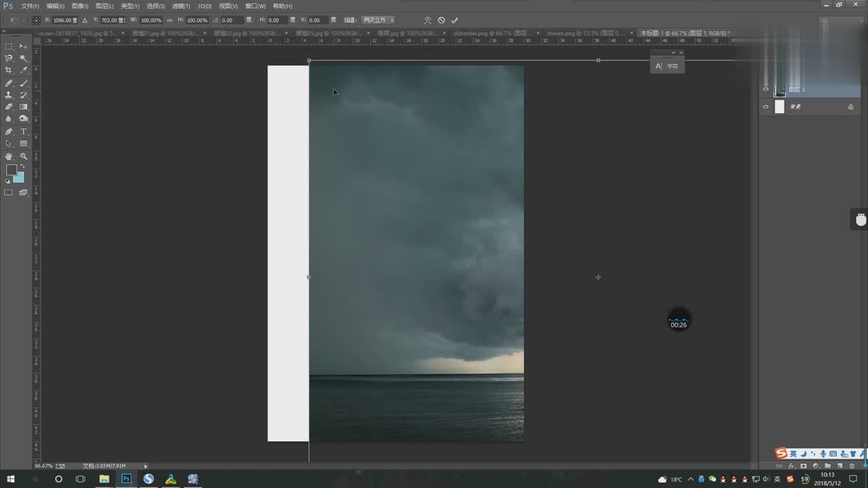Open File Explorer from taskbar
Viewport: 868px width, 488px height.
click(x=104, y=479)
